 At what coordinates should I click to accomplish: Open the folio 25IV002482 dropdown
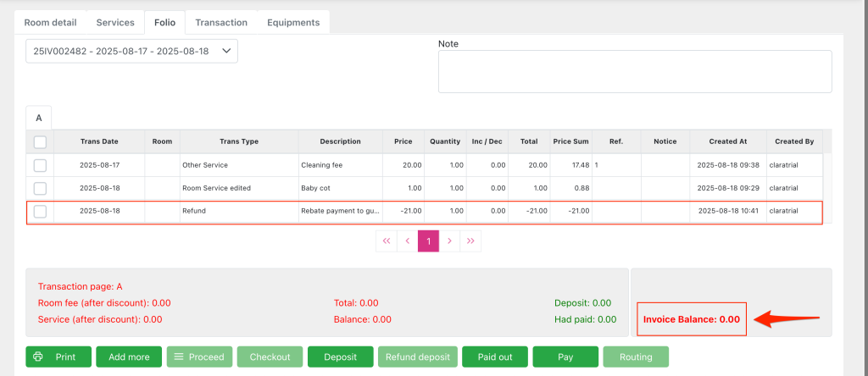(x=131, y=51)
